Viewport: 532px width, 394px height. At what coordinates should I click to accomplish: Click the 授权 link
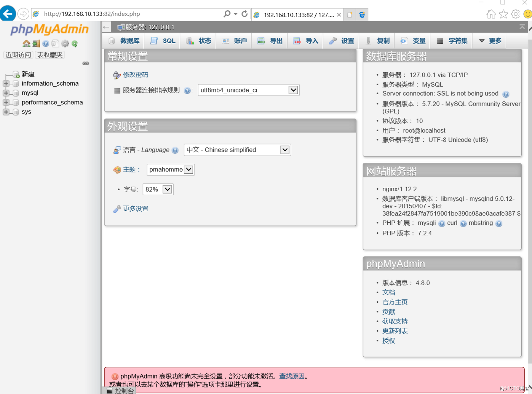(x=389, y=341)
